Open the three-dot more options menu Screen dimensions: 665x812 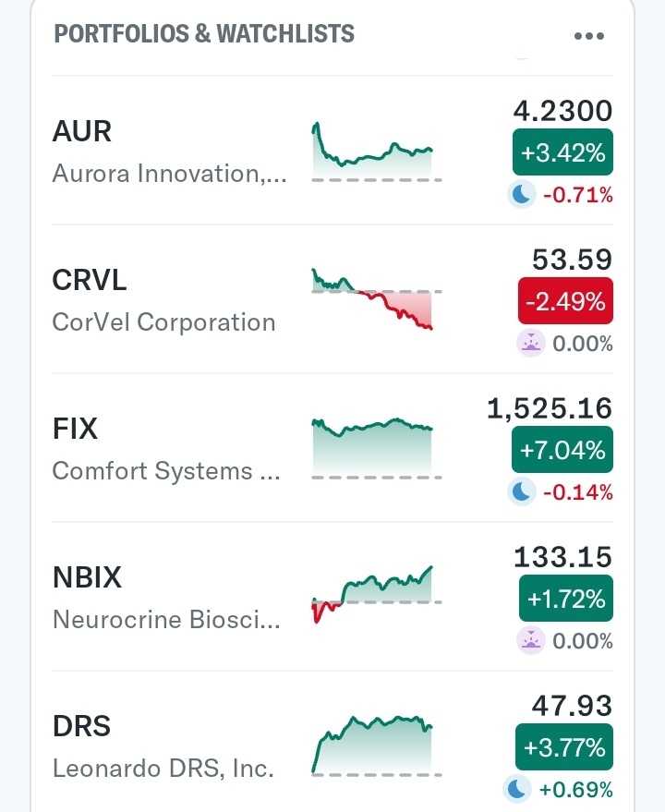point(588,36)
